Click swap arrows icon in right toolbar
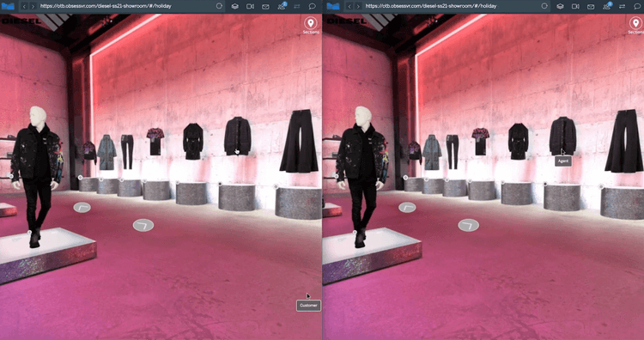The image size is (644, 340). pyautogui.click(x=623, y=6)
